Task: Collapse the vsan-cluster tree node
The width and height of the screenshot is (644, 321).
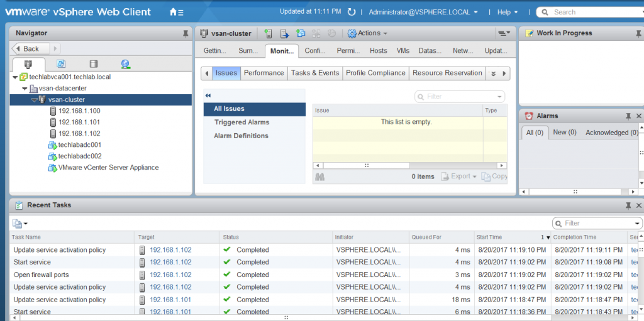Action: [34, 100]
